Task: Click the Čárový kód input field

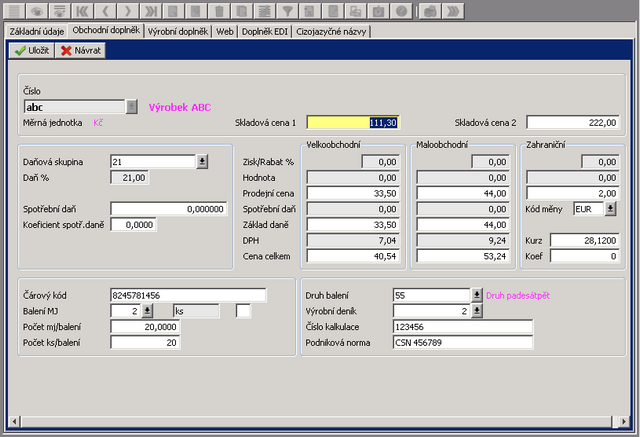Action: tap(188, 295)
